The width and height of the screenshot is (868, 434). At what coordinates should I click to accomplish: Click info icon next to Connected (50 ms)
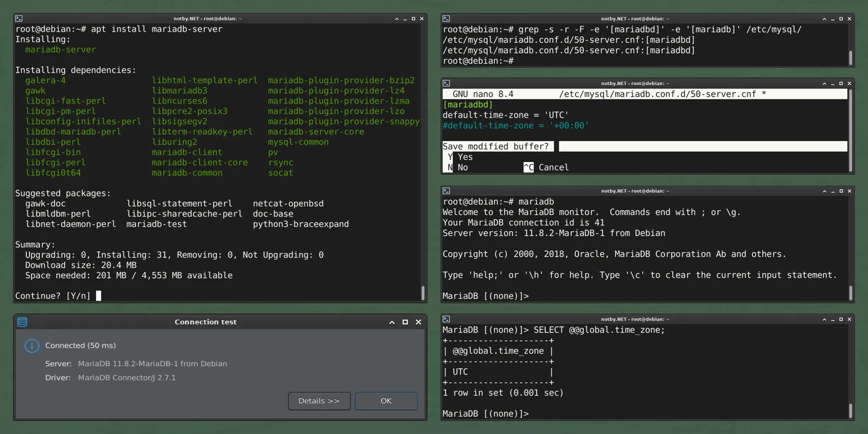[x=32, y=346]
